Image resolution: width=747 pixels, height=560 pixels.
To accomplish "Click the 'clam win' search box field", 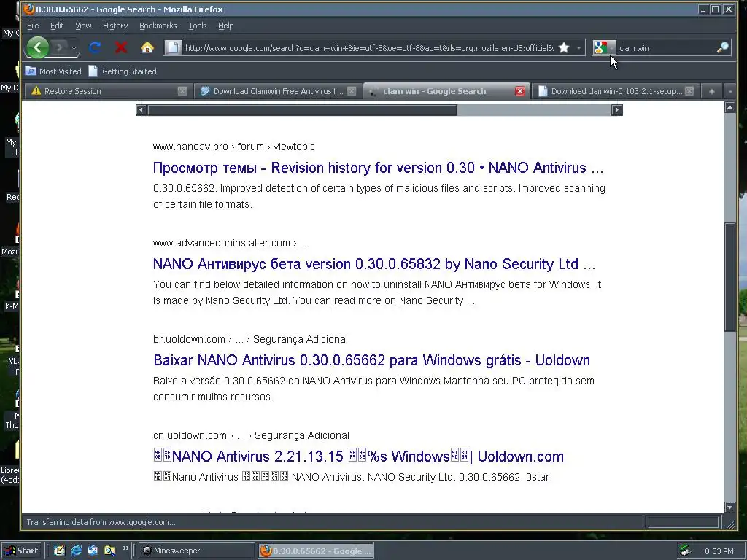I will pos(666,47).
